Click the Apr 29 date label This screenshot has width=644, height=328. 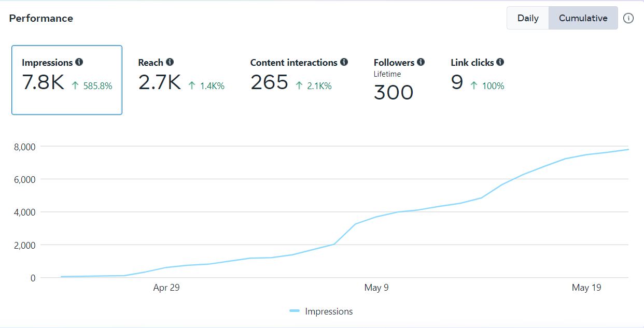[x=166, y=288]
